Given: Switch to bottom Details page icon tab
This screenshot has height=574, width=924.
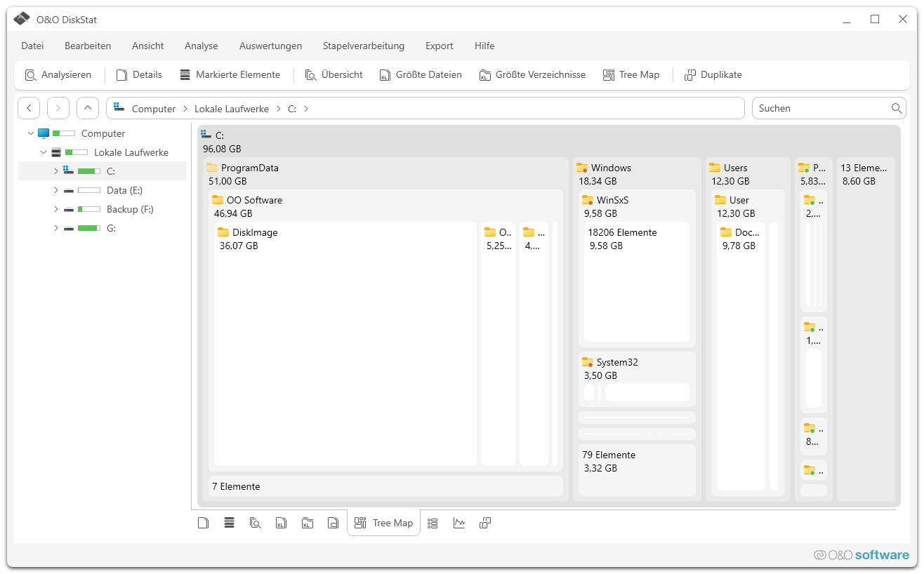Looking at the screenshot, I should (x=204, y=523).
